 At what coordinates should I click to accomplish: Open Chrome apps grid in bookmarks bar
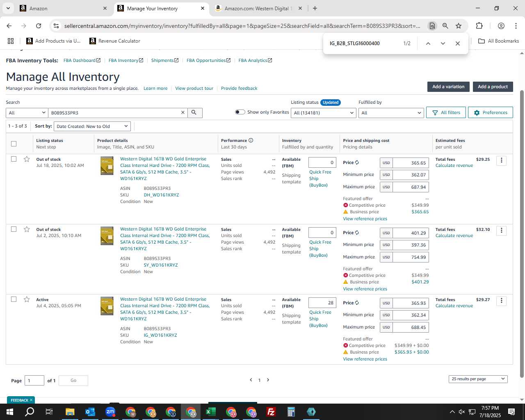pyautogui.click(x=11, y=41)
